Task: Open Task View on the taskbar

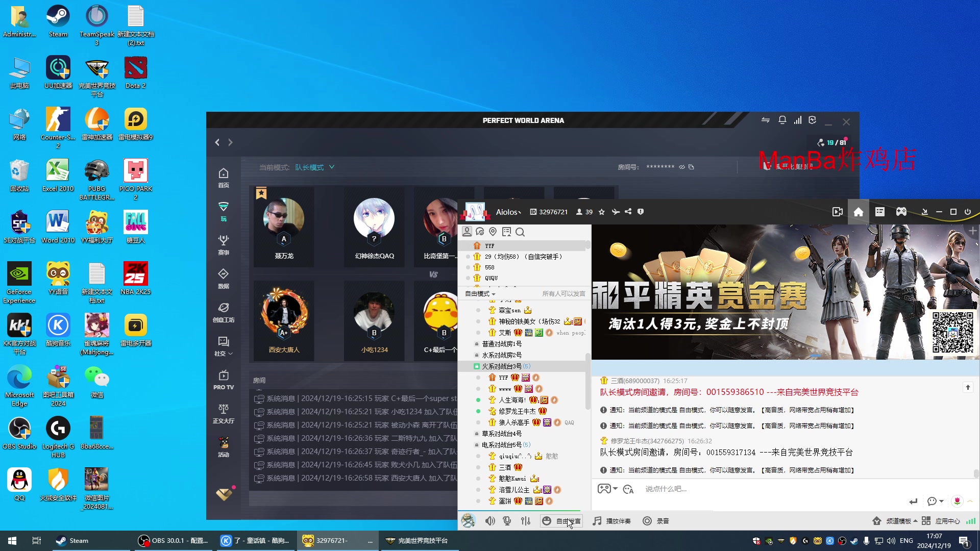Action: click(37, 541)
